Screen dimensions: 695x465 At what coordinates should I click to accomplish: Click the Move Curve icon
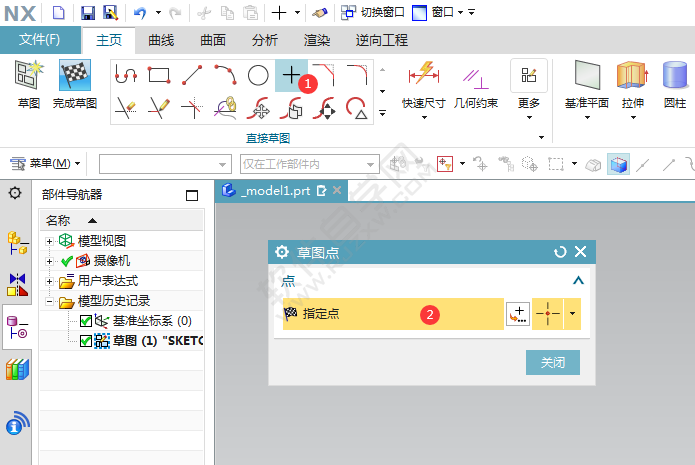pos(258,108)
